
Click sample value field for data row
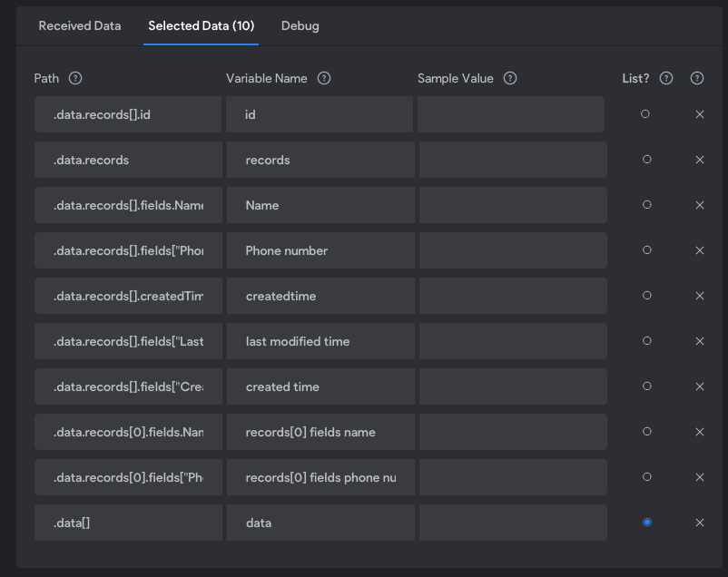click(x=513, y=523)
